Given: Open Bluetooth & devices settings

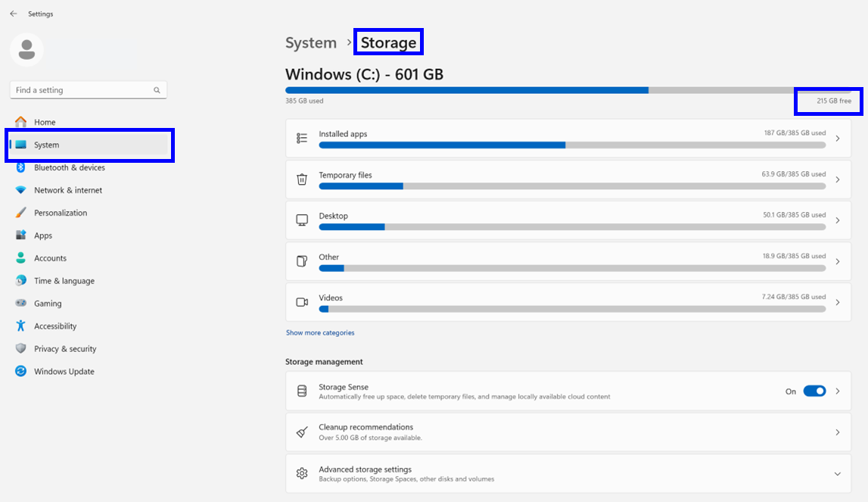Looking at the screenshot, I should click(x=69, y=167).
